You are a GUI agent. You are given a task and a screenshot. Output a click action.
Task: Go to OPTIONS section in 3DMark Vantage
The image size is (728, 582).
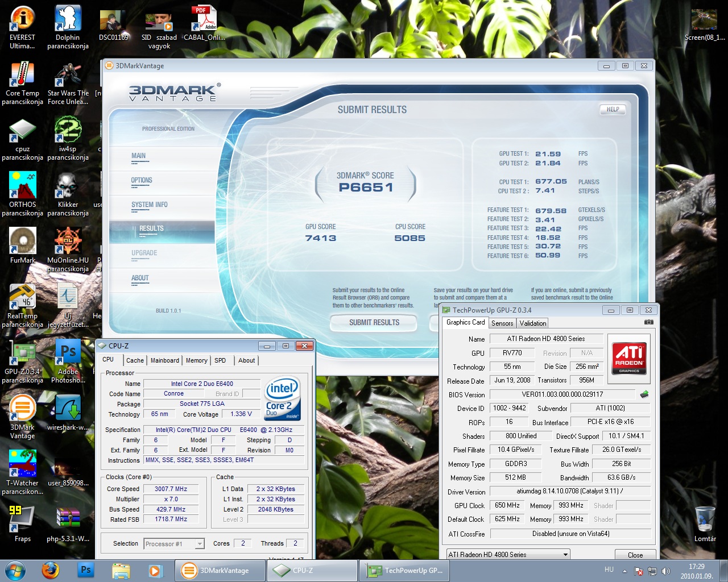tap(142, 180)
